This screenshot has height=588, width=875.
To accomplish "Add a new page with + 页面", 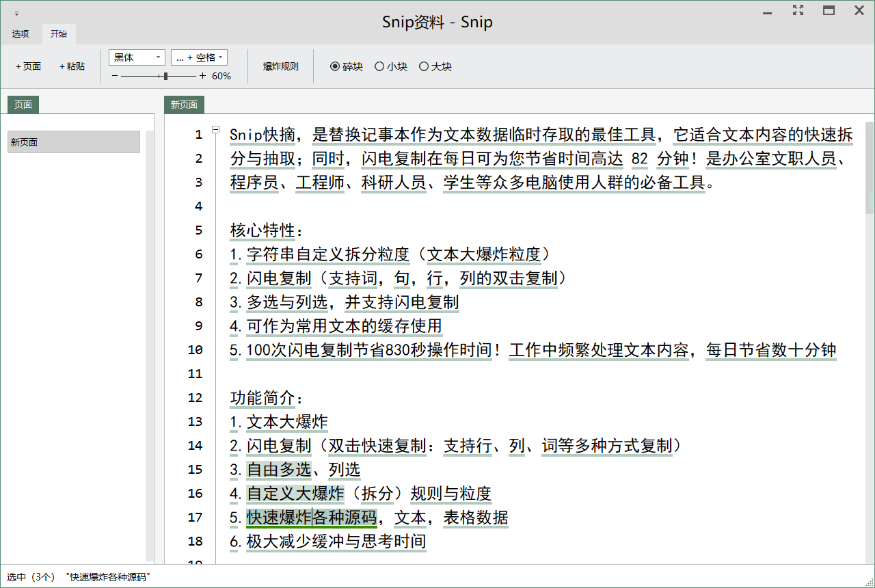I will (x=29, y=66).
